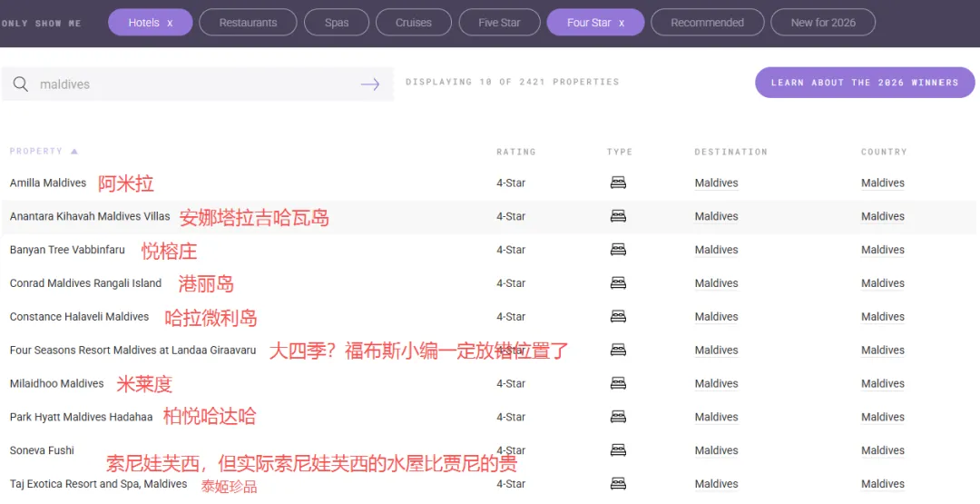Sort by the TYPE column header
Viewport: 980px width, 504px height.
[620, 152]
